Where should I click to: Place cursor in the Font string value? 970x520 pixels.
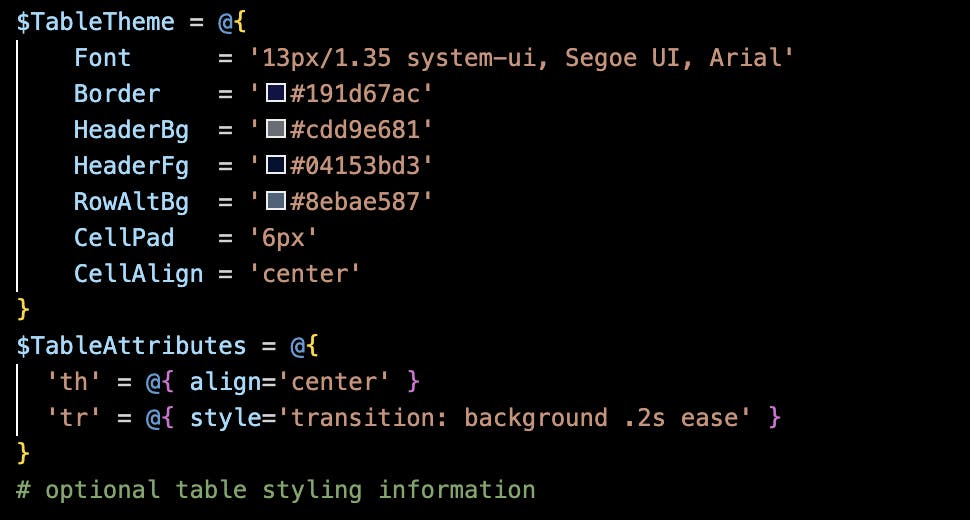520,58
